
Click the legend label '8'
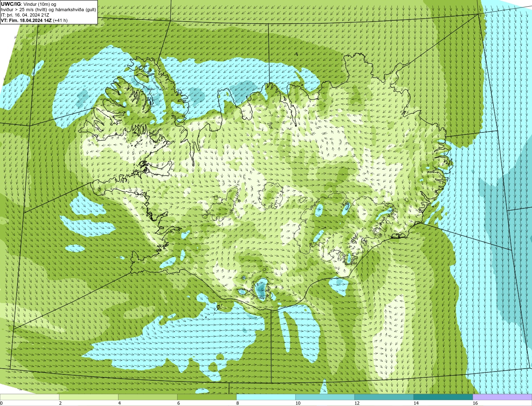coord(238,403)
